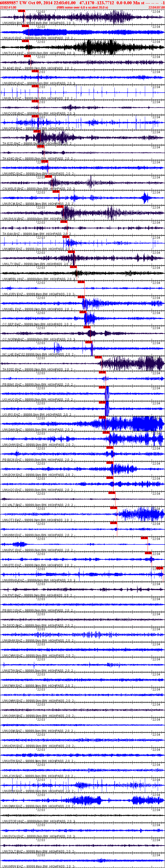Select the CC.SEP EHZ station label
The height and width of the screenshot is (868, 165).
pos(37,325)
